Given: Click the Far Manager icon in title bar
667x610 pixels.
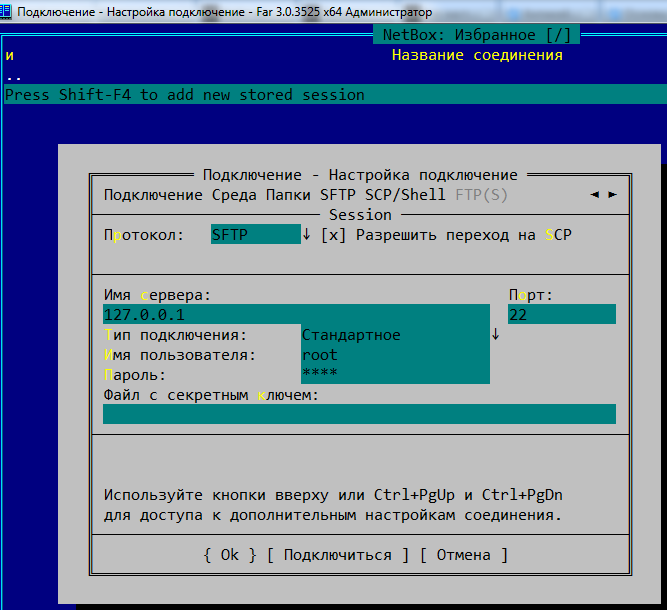Looking at the screenshot, I should coord(8,13).
